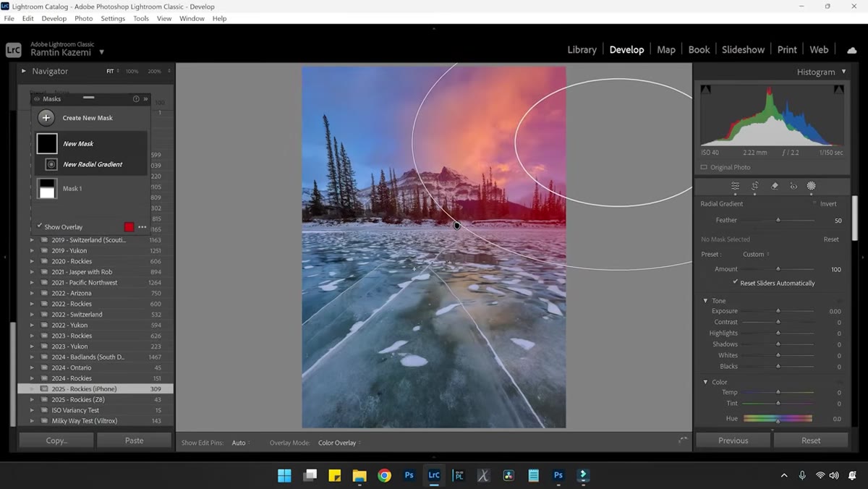868x489 pixels.
Task: Enable the Invert checkbox for Radial Gradient
Action: pos(815,204)
